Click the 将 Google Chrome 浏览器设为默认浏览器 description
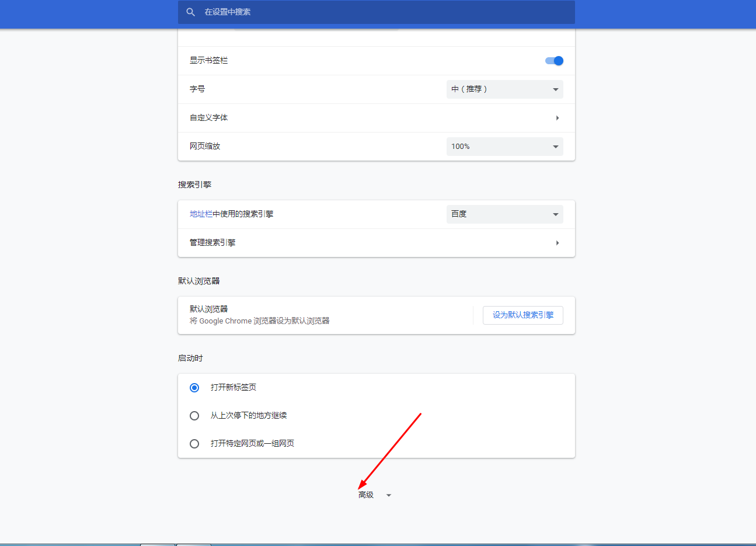This screenshot has height=546, width=756. (x=260, y=321)
